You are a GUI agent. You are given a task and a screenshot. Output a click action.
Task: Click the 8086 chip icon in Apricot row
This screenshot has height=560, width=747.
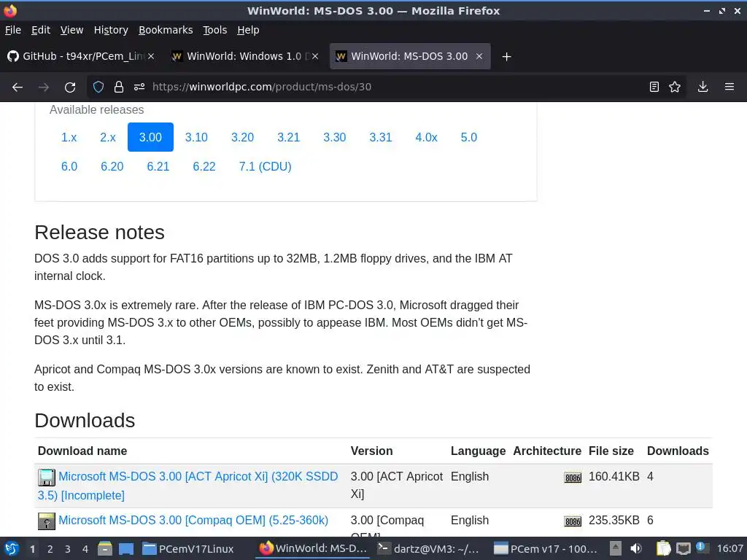click(573, 478)
